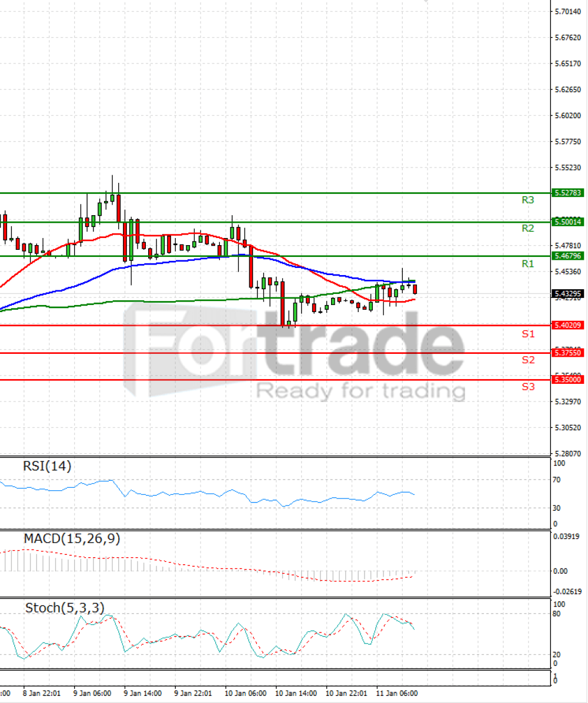Click the RSI scale value 70
This screenshot has width=588, height=703.
557,480
